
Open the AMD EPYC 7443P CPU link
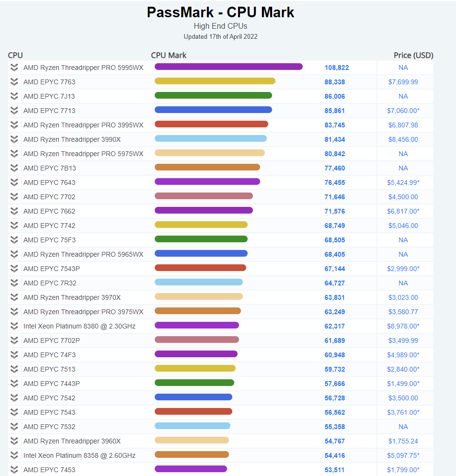[52, 384]
